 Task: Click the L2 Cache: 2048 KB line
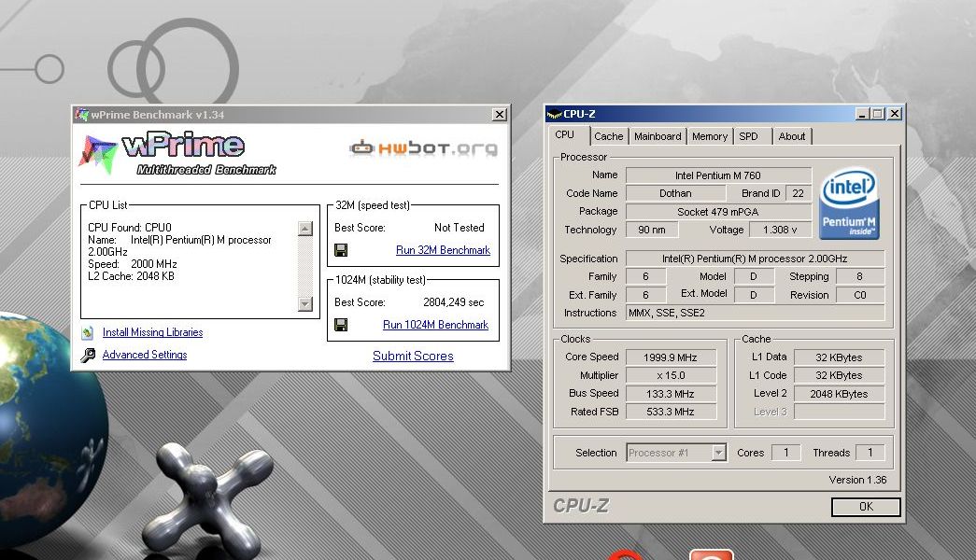click(x=131, y=276)
